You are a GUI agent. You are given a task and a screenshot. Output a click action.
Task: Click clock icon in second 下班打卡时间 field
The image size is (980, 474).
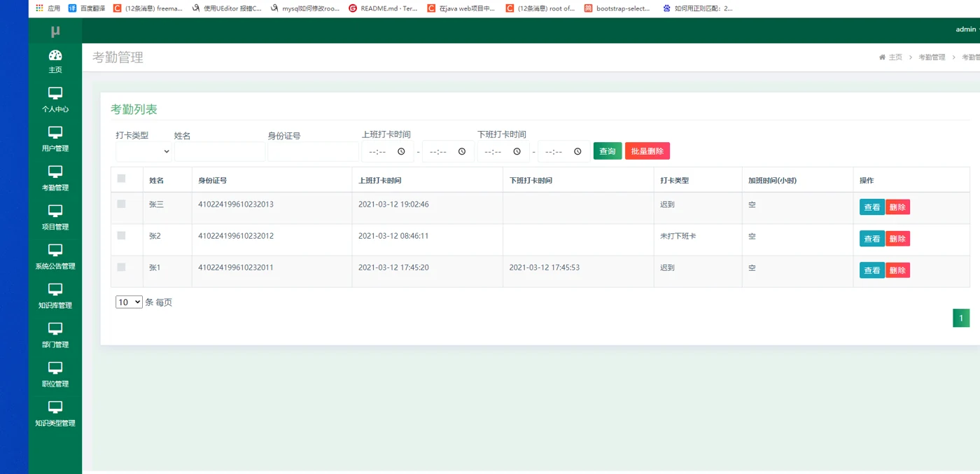point(577,151)
